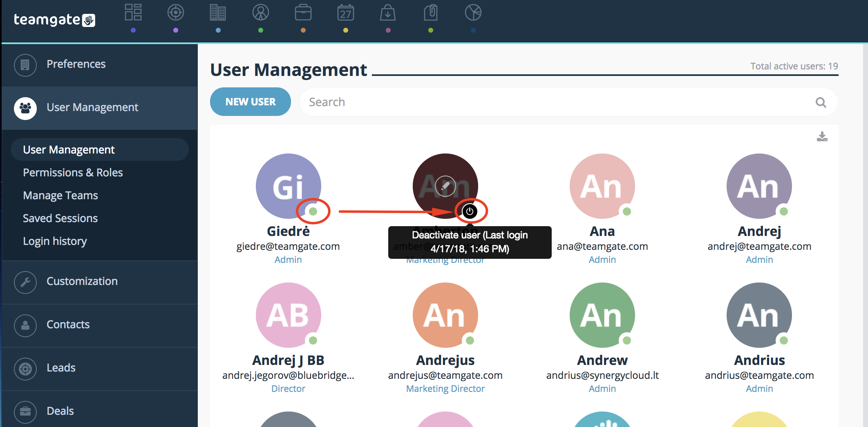Click the teamgate logo
The width and height of the screenshot is (868, 427).
54,20
